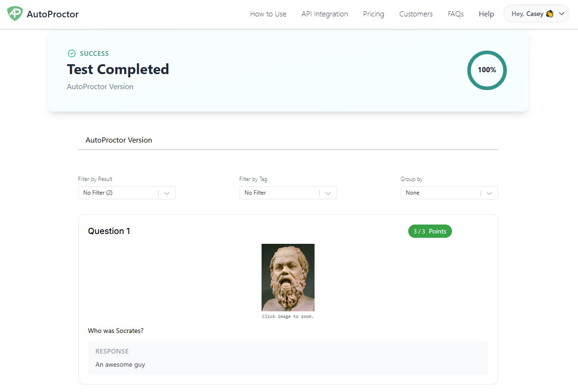Open the Pricing menu item
This screenshot has width=578, height=392.
click(x=374, y=14)
